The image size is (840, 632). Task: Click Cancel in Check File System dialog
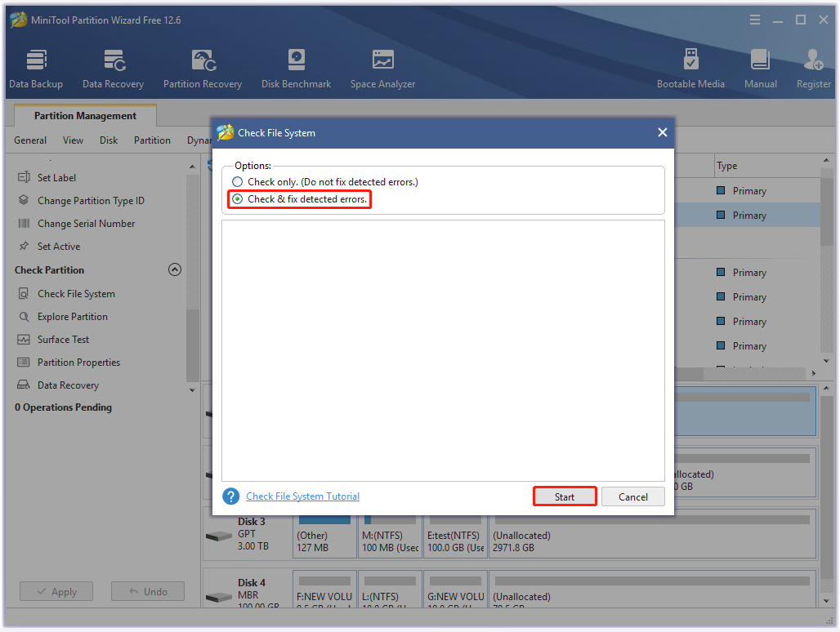633,496
